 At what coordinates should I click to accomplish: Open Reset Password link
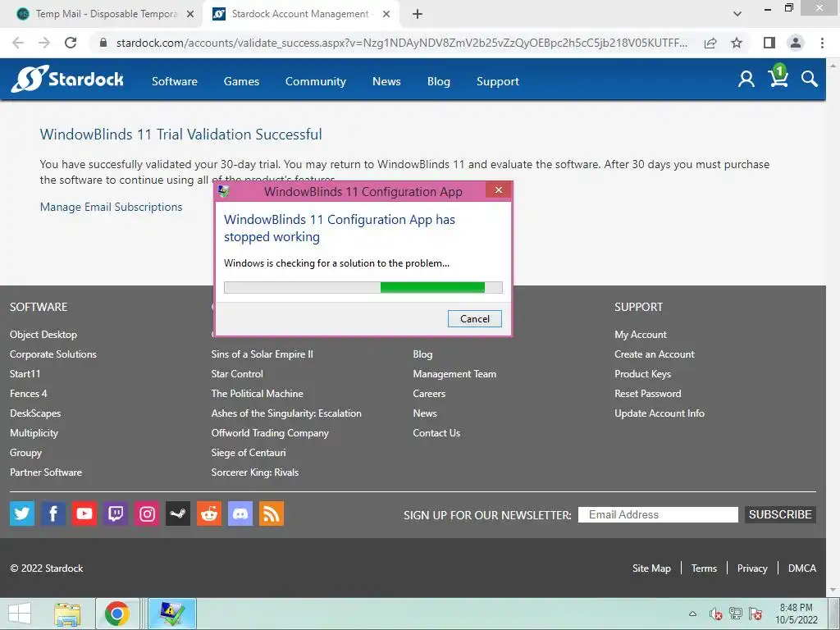coord(648,393)
